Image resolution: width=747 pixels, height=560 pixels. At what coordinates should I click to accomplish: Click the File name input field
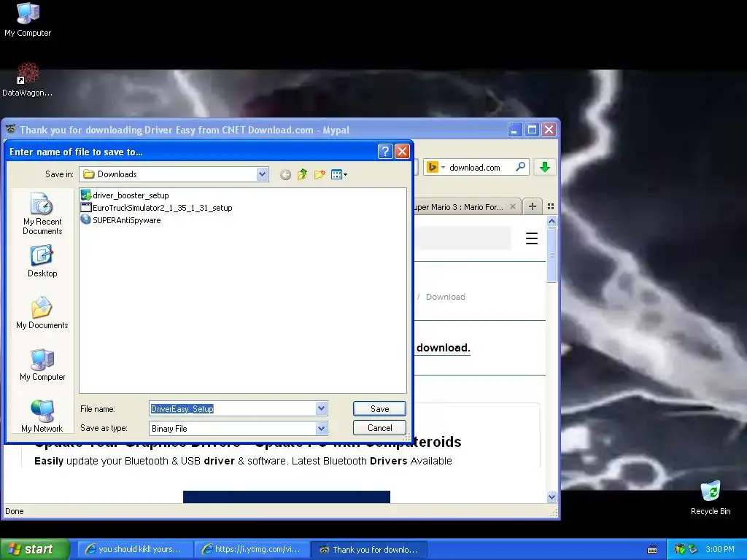(232, 408)
